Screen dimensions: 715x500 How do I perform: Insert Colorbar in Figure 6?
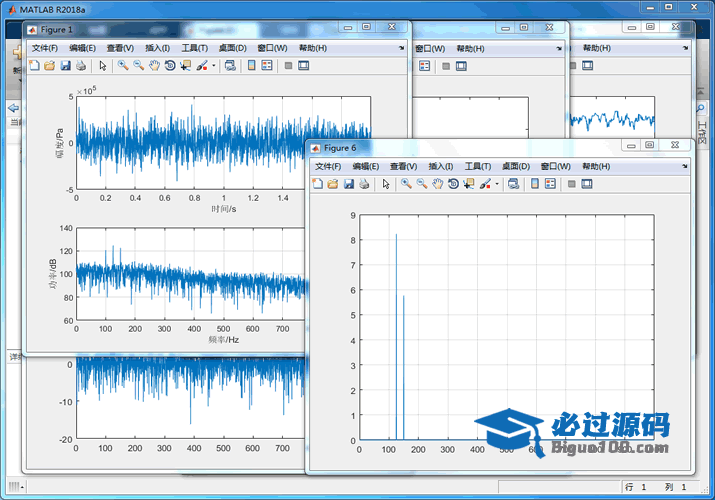[535, 184]
